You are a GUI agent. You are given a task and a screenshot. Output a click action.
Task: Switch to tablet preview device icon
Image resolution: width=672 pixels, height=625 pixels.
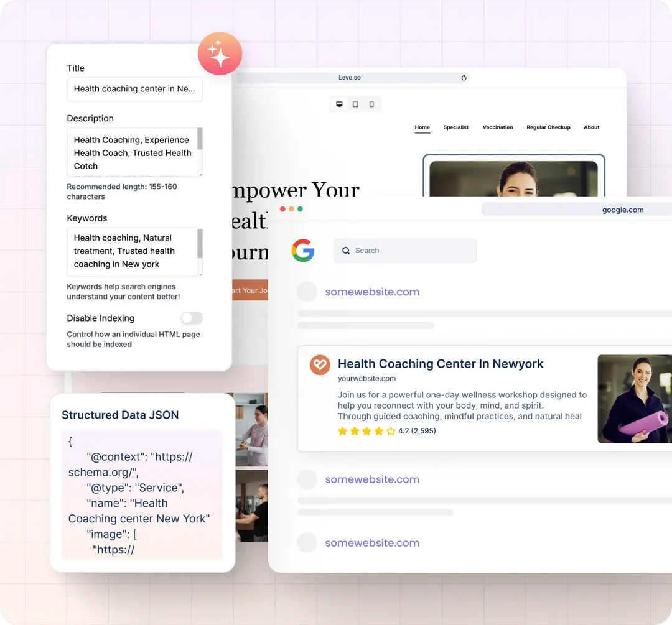click(355, 104)
